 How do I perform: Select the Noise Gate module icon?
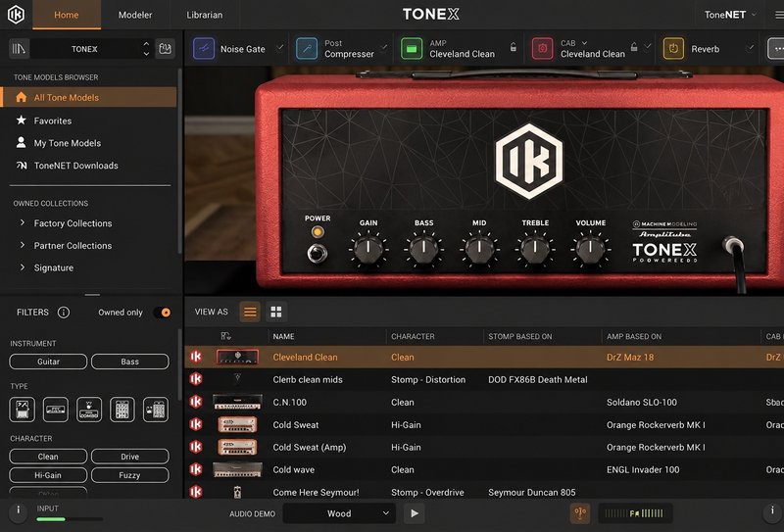click(x=204, y=49)
